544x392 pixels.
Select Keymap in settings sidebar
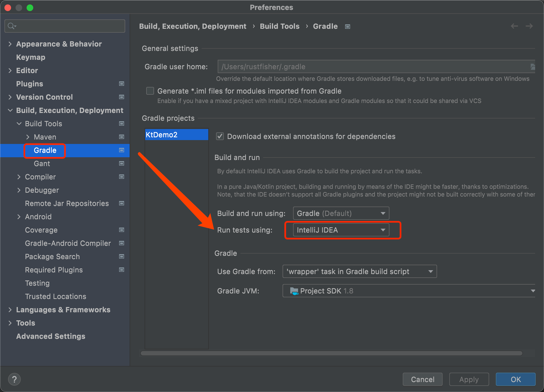point(31,57)
